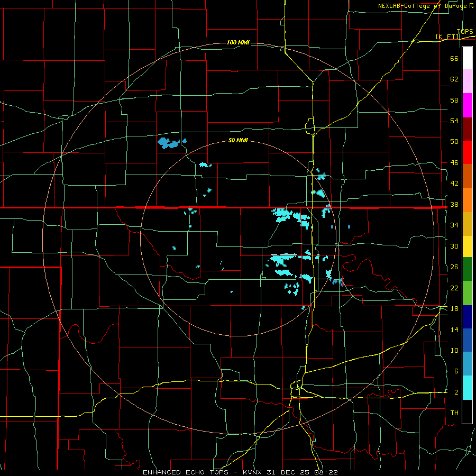Select the bright orange legend swatch
The height and width of the screenshot is (476, 476).
(467, 199)
